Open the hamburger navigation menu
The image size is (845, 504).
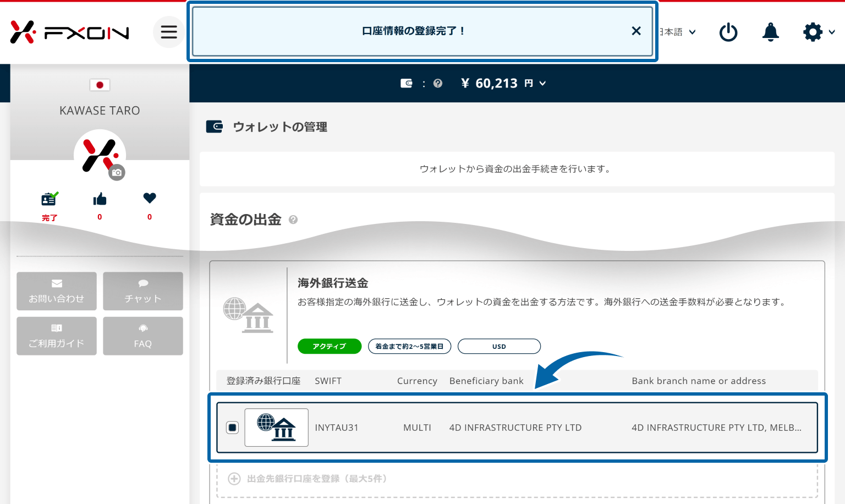tap(169, 32)
